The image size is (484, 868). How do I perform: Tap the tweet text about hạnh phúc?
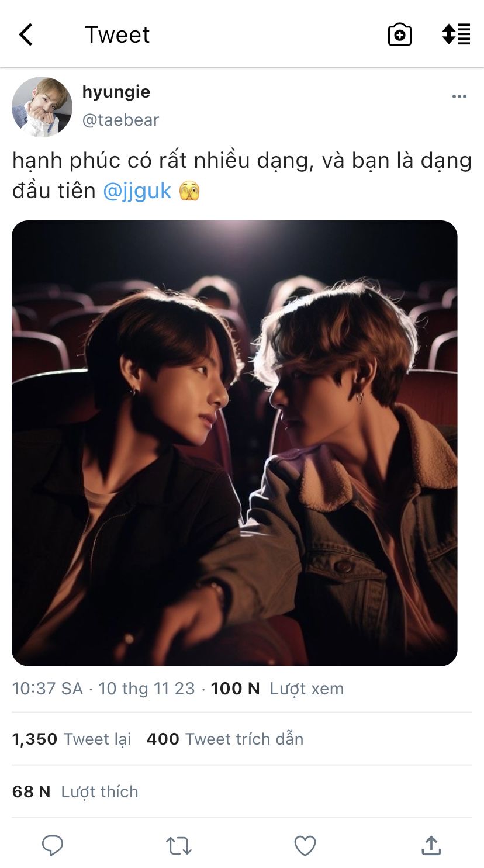242,176
